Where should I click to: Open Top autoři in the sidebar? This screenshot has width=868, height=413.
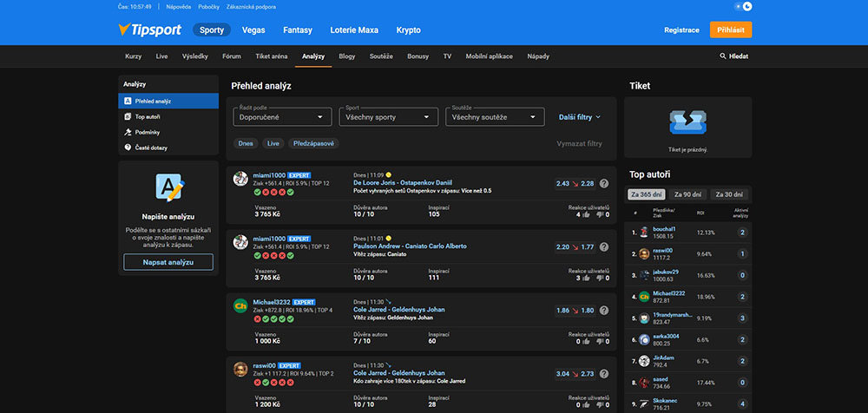(147, 116)
